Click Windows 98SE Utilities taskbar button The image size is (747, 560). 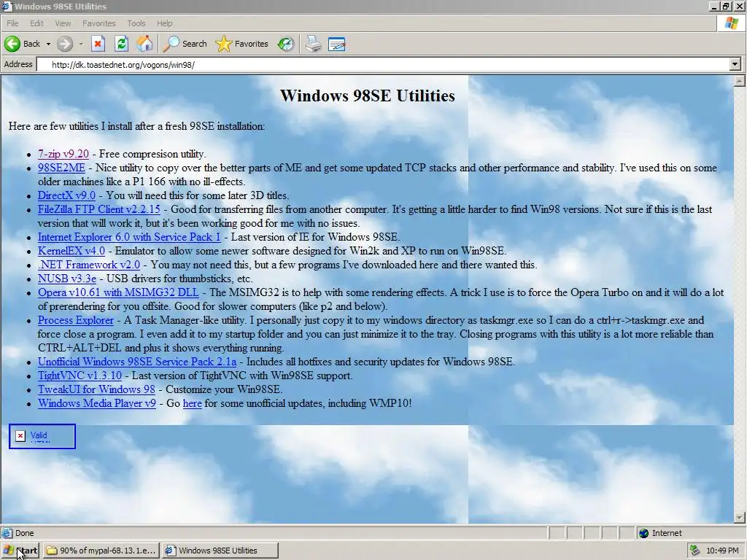pos(220,551)
